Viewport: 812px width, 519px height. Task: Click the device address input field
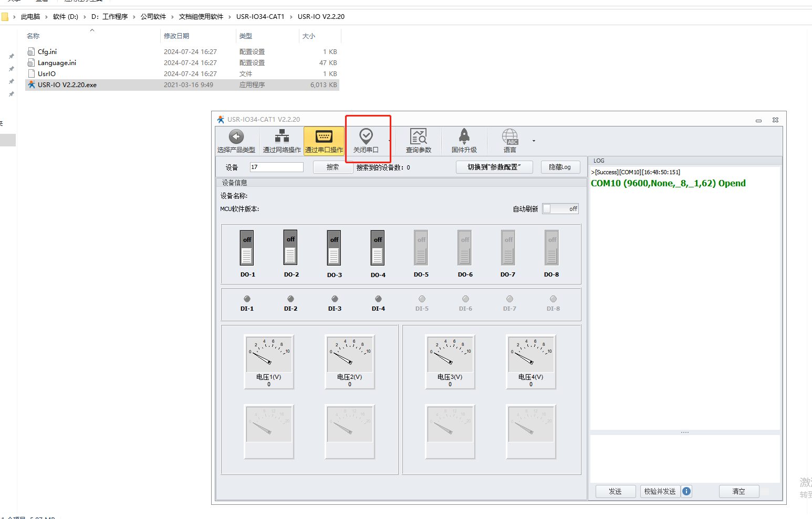277,167
